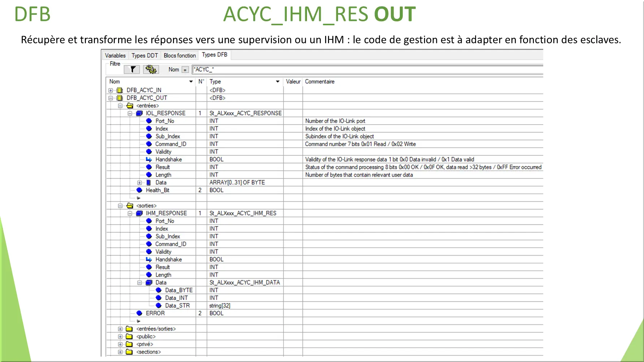Collapse the DFB_ACYC_OUT node
Viewport: 644px width, 362px height.
111,98
